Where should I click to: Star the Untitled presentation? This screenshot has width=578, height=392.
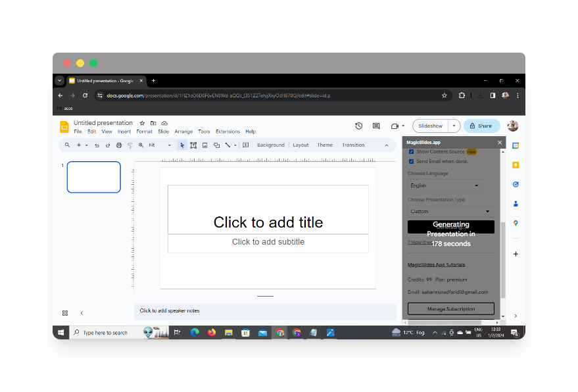click(142, 123)
